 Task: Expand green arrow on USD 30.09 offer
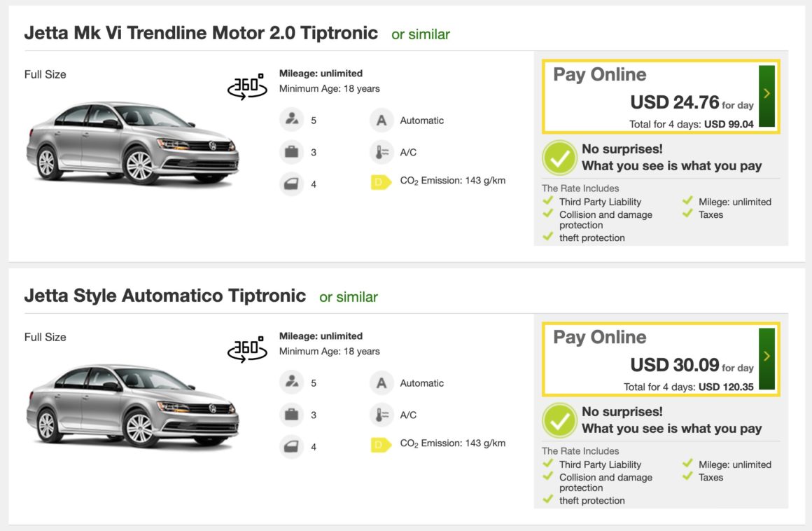(x=766, y=359)
